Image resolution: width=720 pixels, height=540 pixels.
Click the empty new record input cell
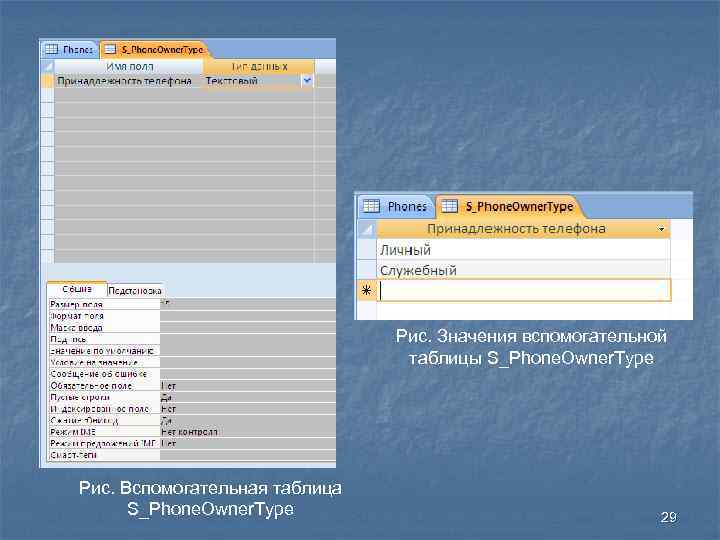[x=523, y=291]
